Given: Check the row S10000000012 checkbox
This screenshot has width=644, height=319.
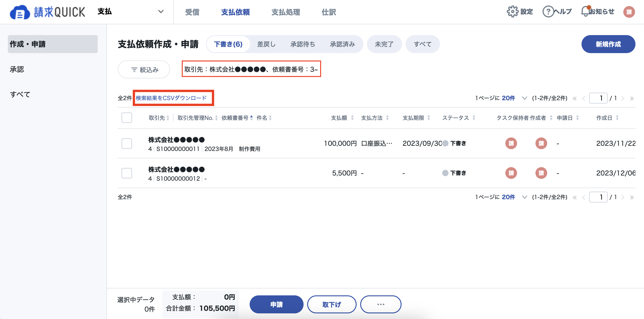Looking at the screenshot, I should (127, 173).
